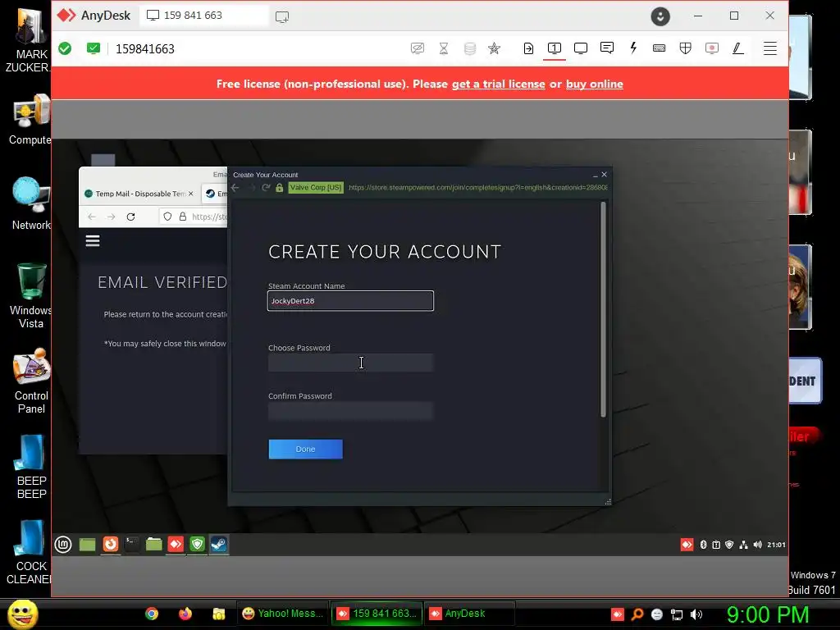
Task: Click the AnyDesk hourglass icon
Action: [444, 48]
